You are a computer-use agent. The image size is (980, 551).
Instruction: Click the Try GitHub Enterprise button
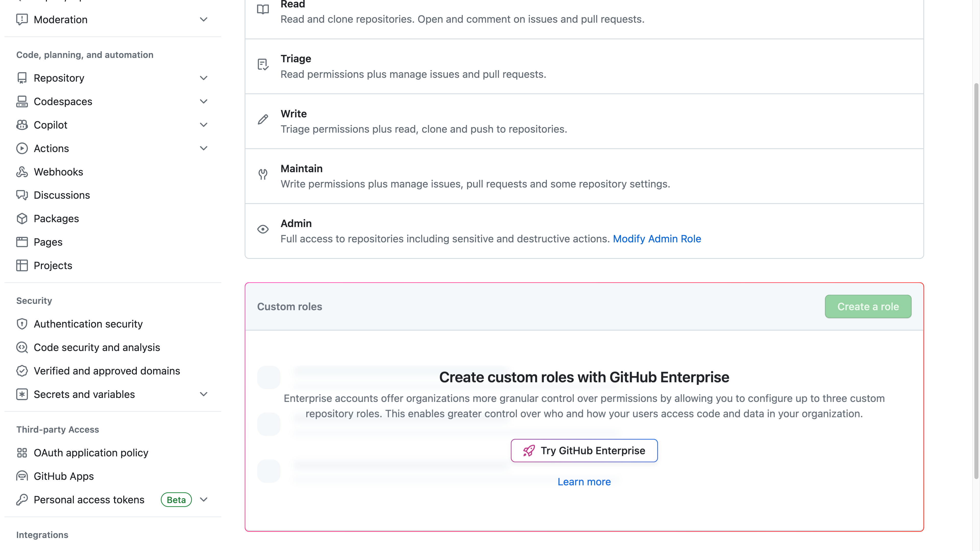point(584,450)
